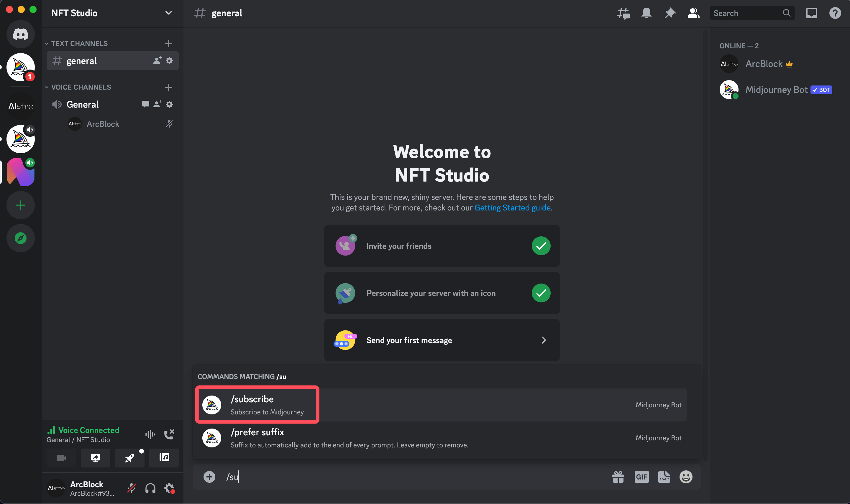Image resolution: width=850 pixels, height=504 pixels.
Task: Open the Getting Started guide link
Action: 512,207
